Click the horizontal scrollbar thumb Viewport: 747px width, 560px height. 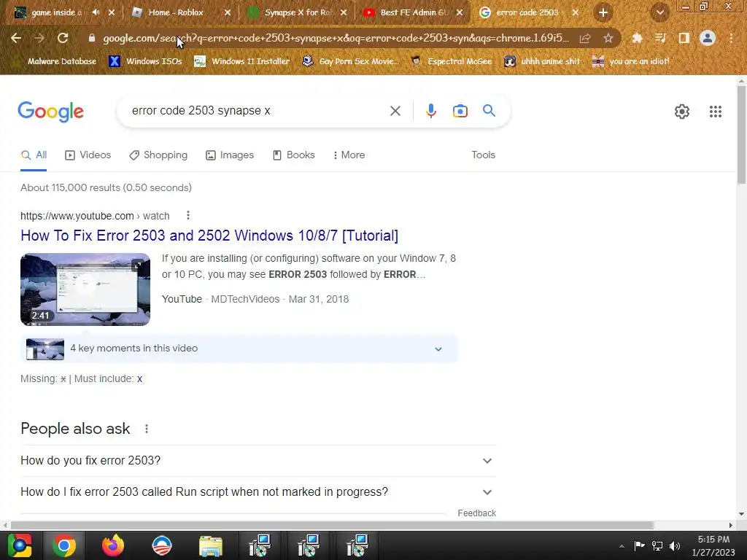[x=332, y=526]
